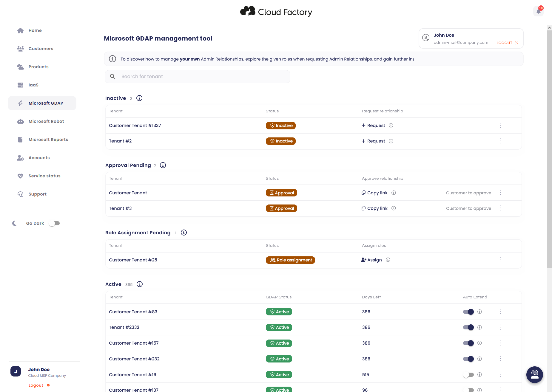Click the moon icon beside Go Dark

[15, 223]
